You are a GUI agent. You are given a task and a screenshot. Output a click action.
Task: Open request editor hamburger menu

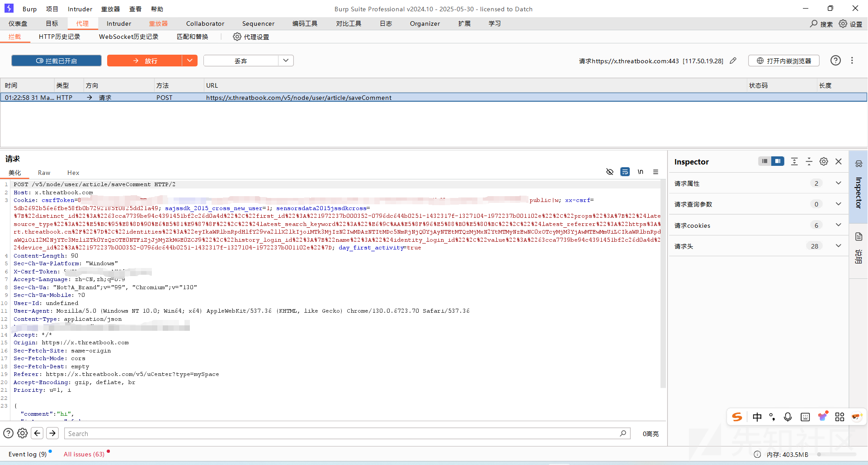point(656,172)
